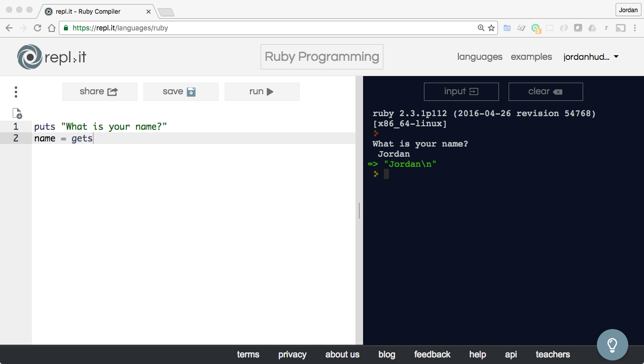Click the Chrome cast extension icon
644x364 pixels.
click(620, 28)
